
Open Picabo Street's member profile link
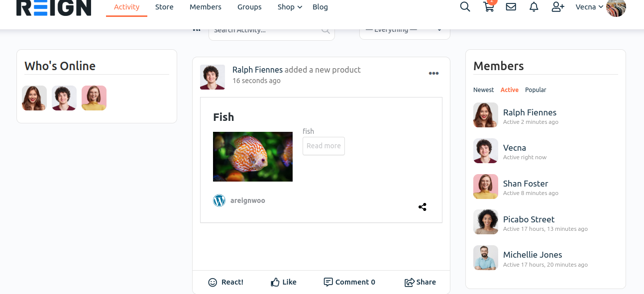[529, 219]
